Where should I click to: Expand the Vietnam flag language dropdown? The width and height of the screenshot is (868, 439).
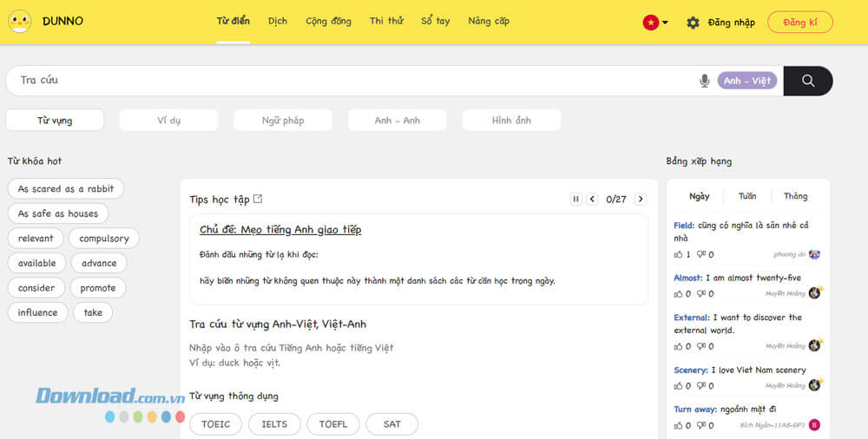click(655, 23)
